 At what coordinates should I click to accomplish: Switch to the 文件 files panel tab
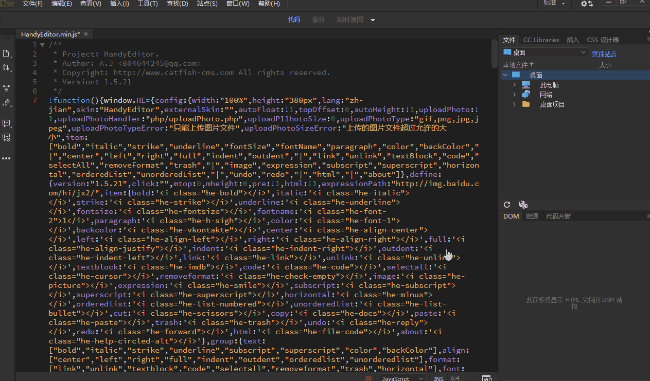point(509,40)
